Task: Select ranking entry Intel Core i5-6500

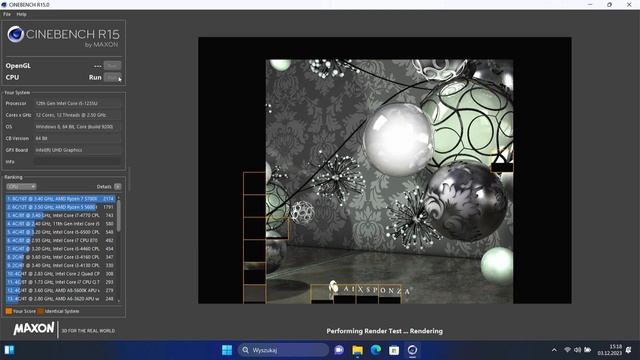Action: 61,232
